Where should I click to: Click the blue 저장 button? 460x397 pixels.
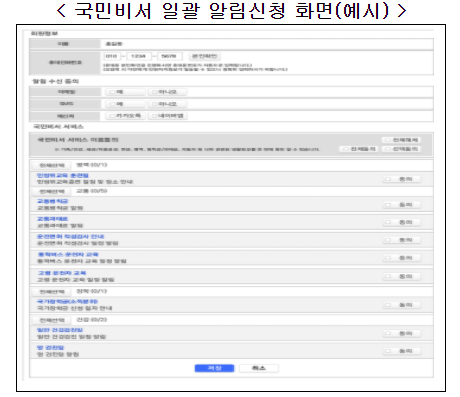(214, 368)
